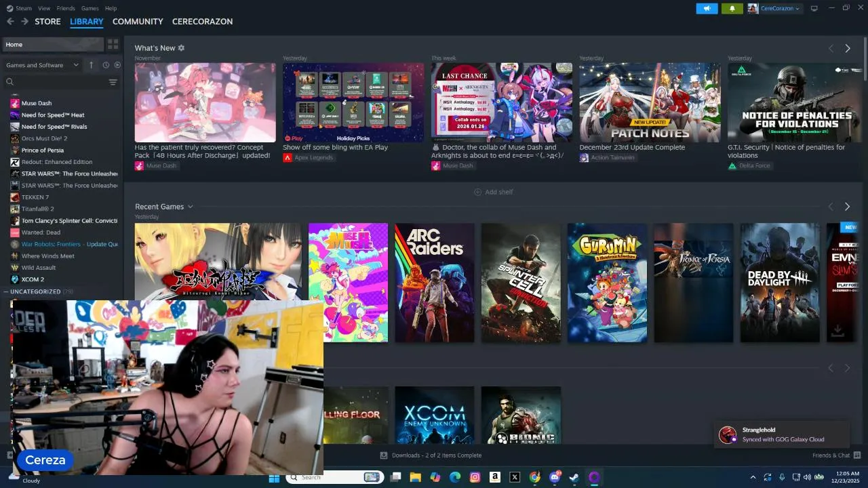This screenshot has width=868, height=488.
Task: Open ARC Raiders game cover
Action: (x=435, y=283)
